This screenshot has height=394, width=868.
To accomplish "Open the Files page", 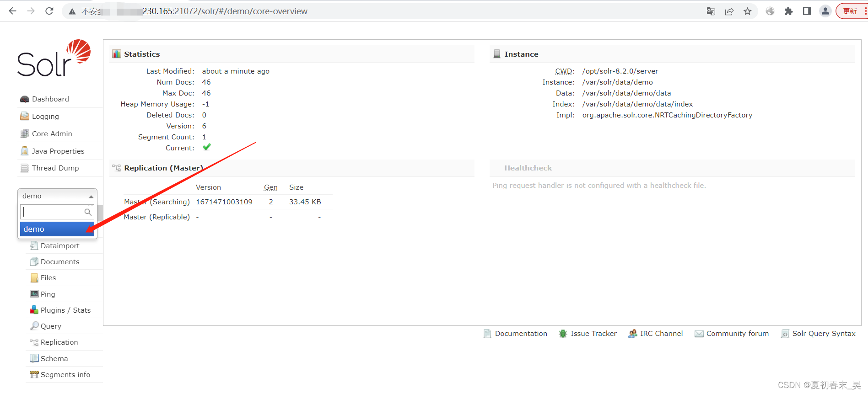I will (48, 278).
